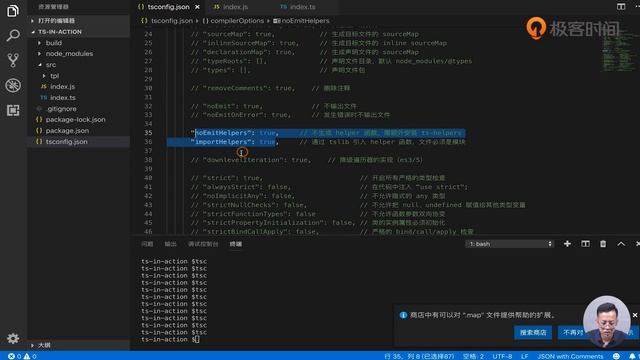The height and width of the screenshot is (360, 640).
Task: Open the Problems panel tab
Action: (147, 244)
